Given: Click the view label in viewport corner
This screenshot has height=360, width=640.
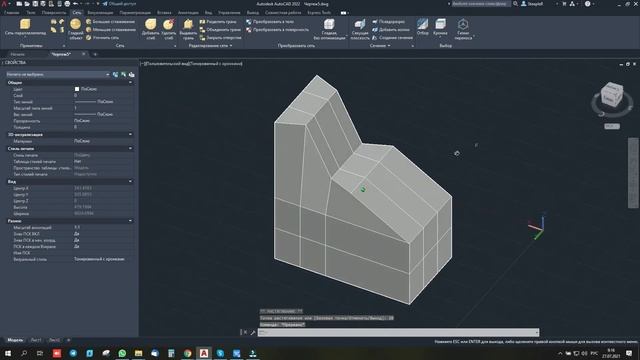Looking at the screenshot, I should point(192,64).
